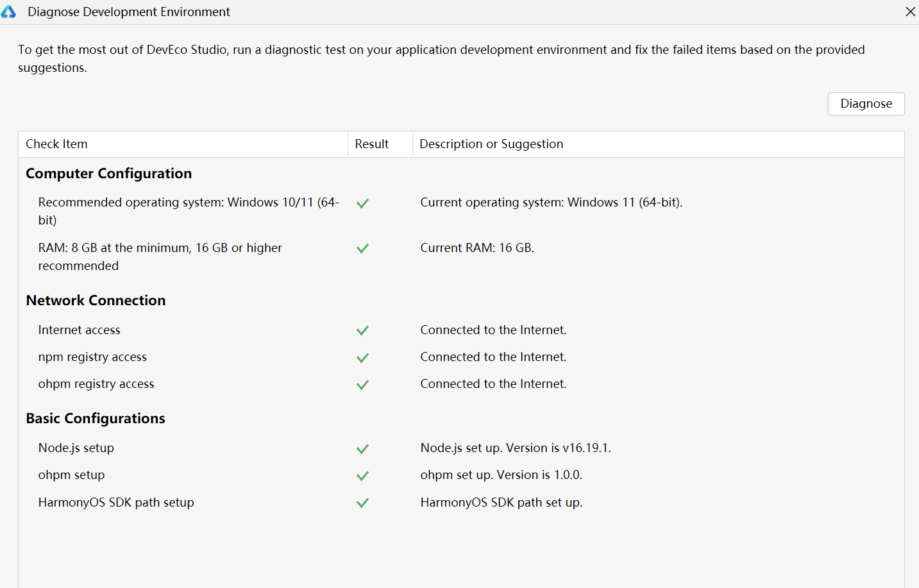Viewport: 919px width, 588px height.
Task: Click the Diagnose button
Action: click(866, 104)
